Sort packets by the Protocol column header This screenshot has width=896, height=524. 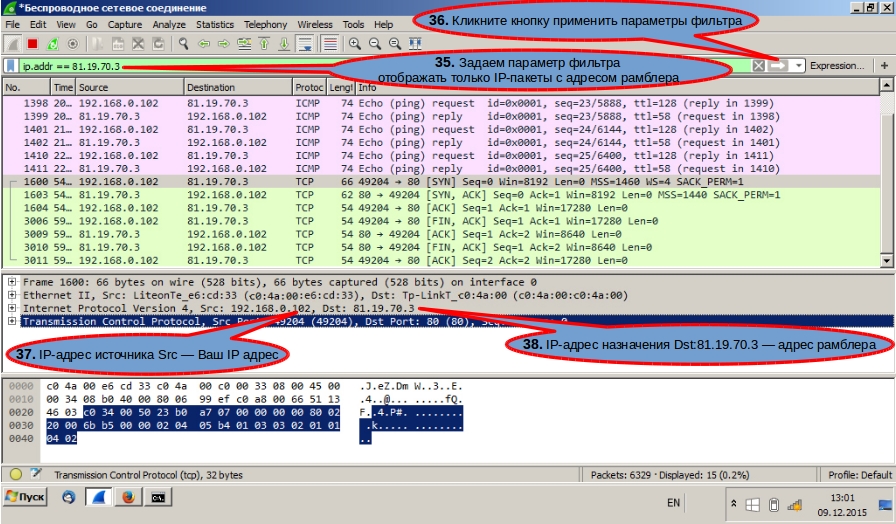click(309, 87)
